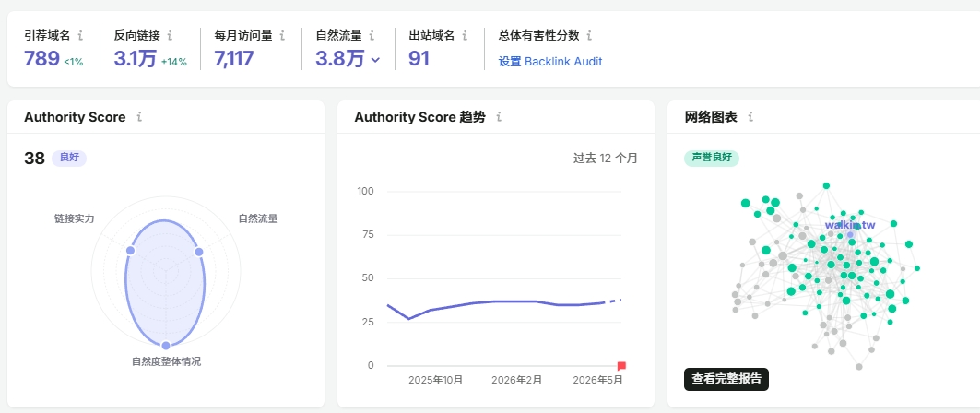Click the 2026年5月 axis label

(598, 380)
